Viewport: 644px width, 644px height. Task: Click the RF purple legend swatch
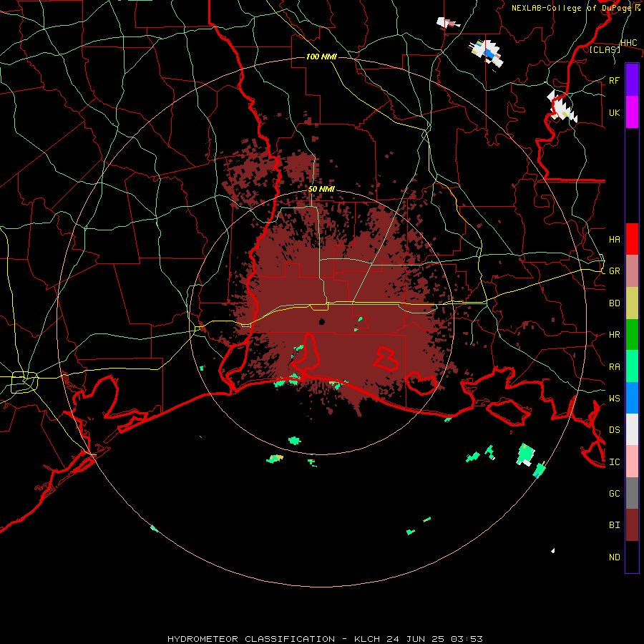(632, 80)
